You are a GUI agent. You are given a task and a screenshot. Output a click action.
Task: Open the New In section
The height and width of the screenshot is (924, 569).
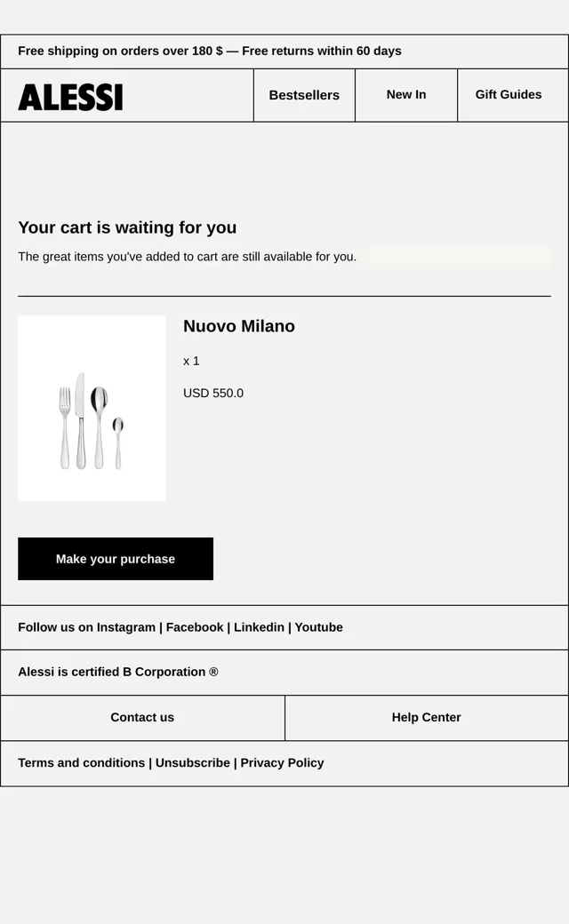(406, 94)
